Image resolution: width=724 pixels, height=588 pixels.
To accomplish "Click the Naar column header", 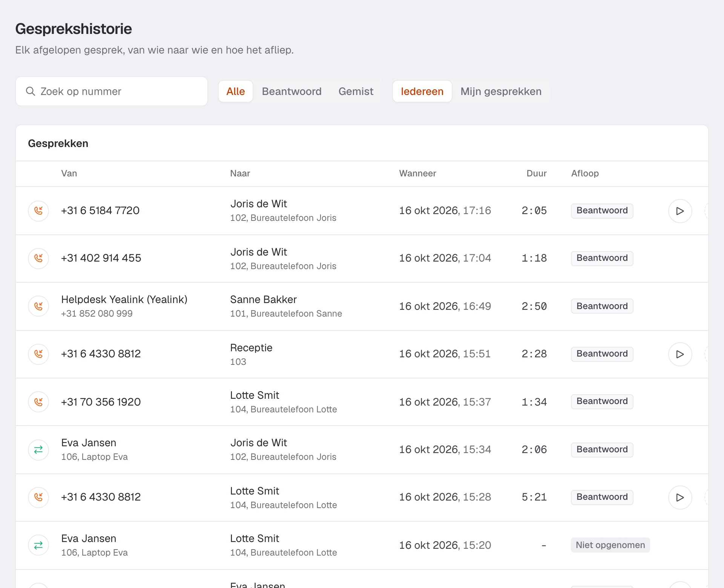I will tap(240, 173).
